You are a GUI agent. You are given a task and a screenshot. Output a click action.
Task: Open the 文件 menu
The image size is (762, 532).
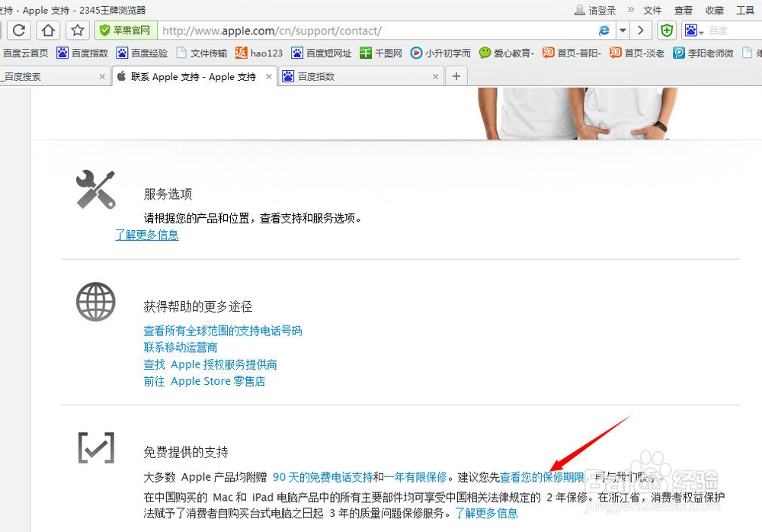click(652, 10)
